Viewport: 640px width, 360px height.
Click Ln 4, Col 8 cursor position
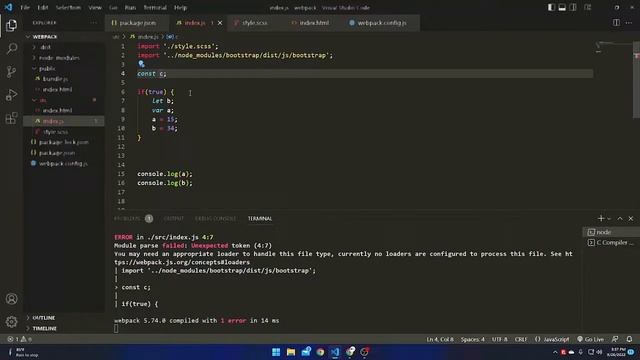(x=440, y=339)
